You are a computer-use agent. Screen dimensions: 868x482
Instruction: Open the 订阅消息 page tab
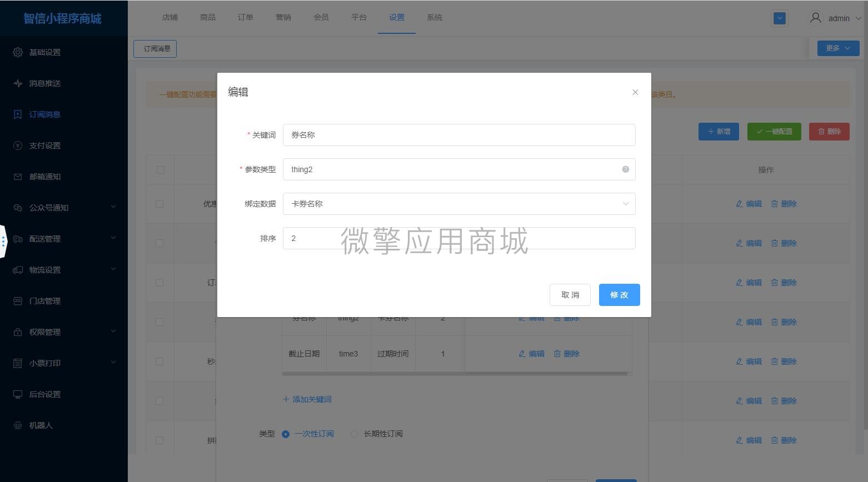[155, 49]
